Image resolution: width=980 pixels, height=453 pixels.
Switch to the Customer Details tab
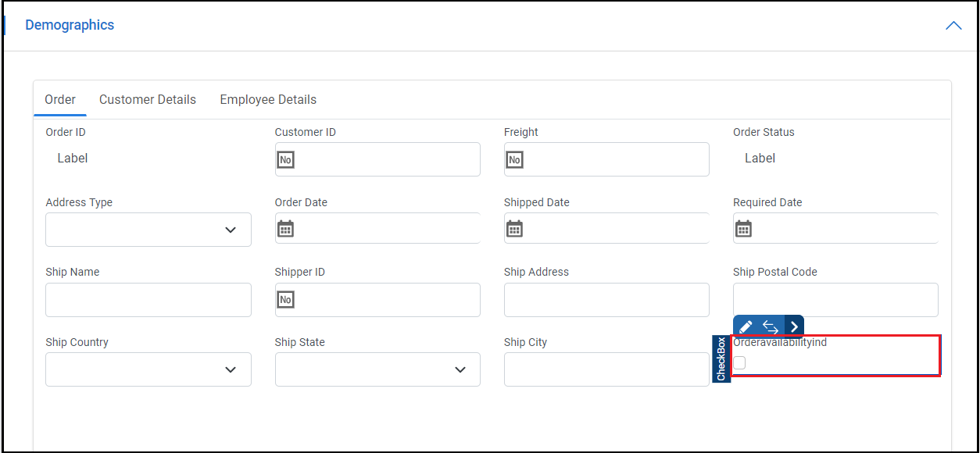(x=148, y=100)
